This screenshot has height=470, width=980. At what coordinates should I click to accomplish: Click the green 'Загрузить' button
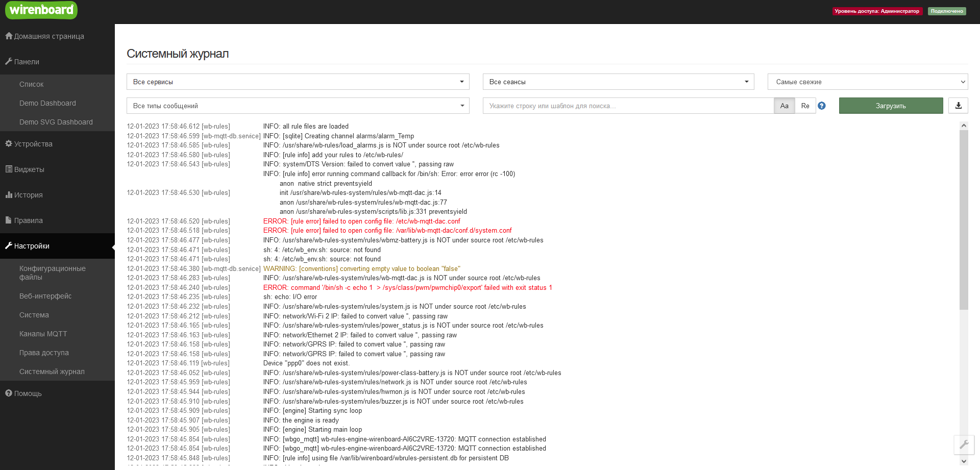coord(891,106)
